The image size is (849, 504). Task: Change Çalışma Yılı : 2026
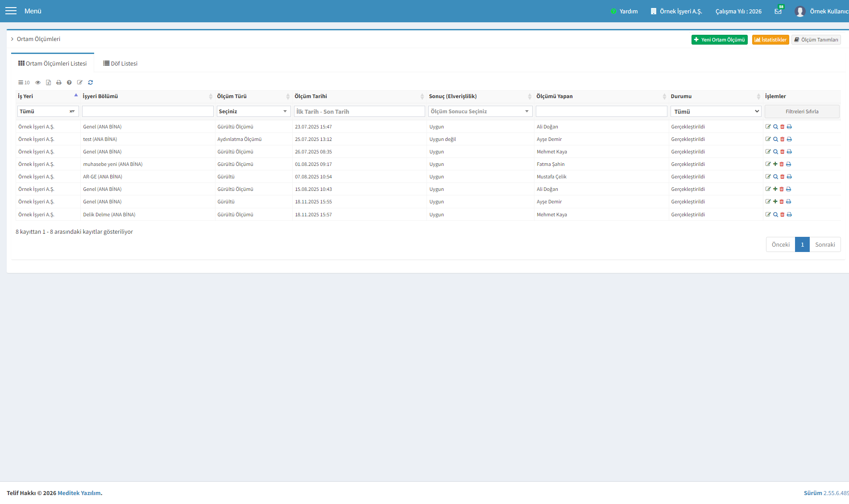(738, 11)
